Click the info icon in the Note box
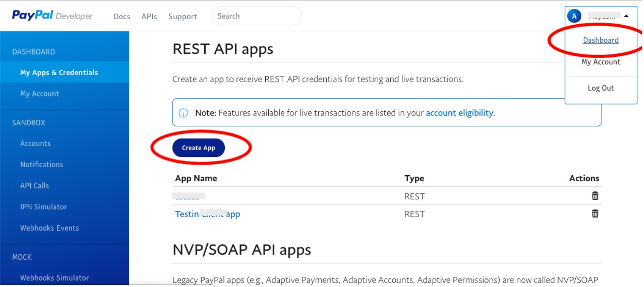644x287 pixels. (183, 113)
